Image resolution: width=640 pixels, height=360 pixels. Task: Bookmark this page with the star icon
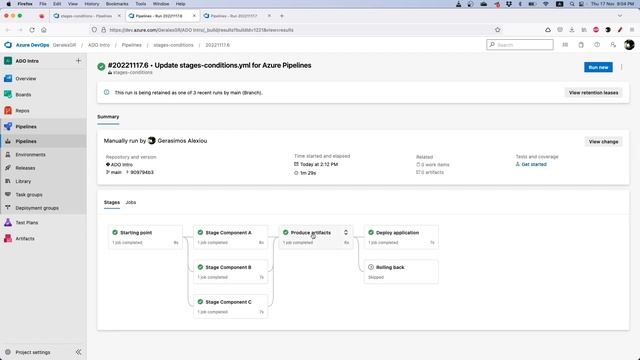point(498,30)
